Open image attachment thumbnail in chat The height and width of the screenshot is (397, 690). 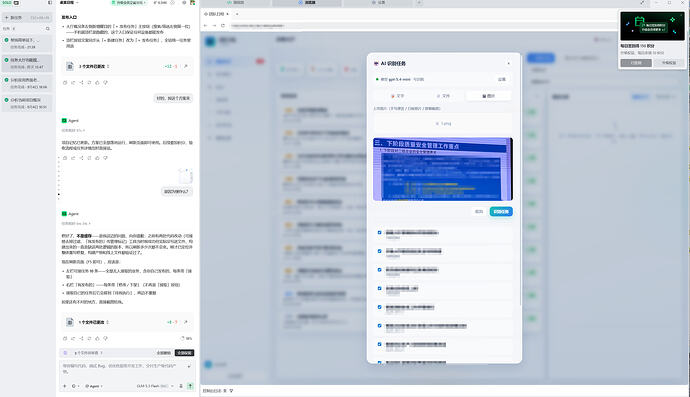coord(185,176)
